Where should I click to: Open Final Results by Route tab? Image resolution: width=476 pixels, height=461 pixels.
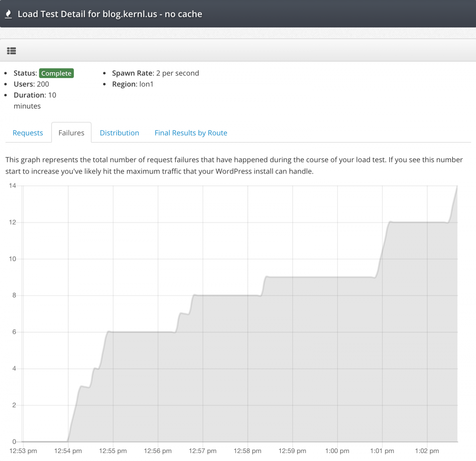pos(191,133)
